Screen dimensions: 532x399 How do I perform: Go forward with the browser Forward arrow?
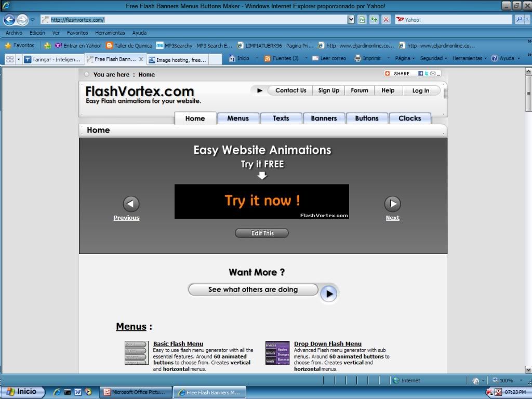[x=22, y=20]
